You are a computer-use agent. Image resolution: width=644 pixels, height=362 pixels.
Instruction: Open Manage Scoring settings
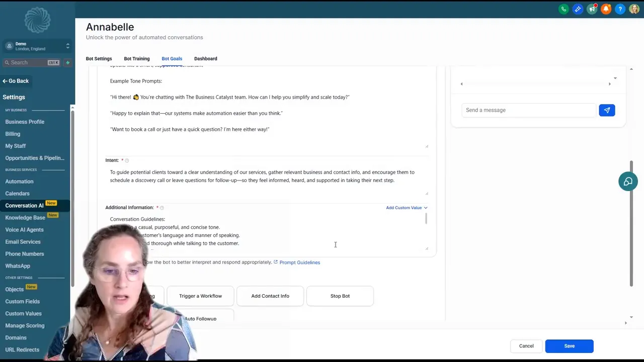25,326
